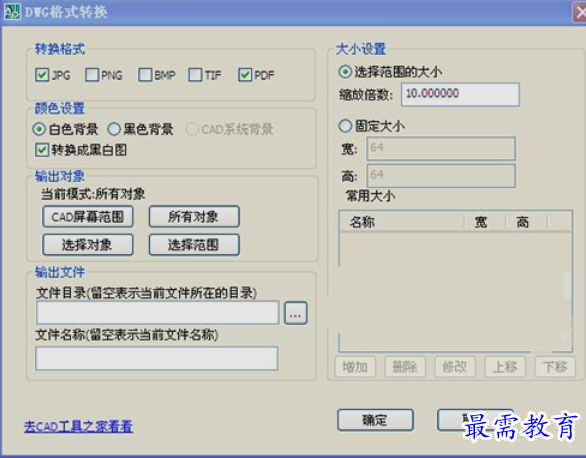Click the DWG converter app icon in title bar
The width and height of the screenshot is (586, 458).
(12, 11)
